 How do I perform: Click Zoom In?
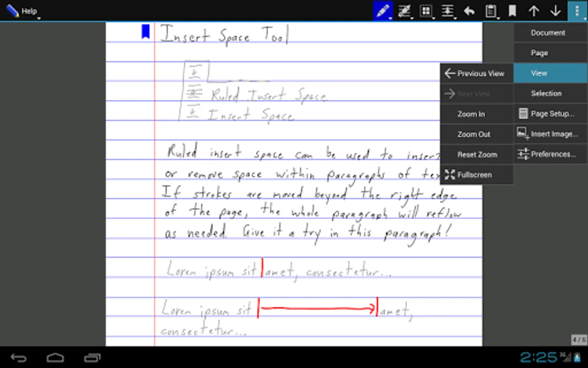[x=477, y=114]
